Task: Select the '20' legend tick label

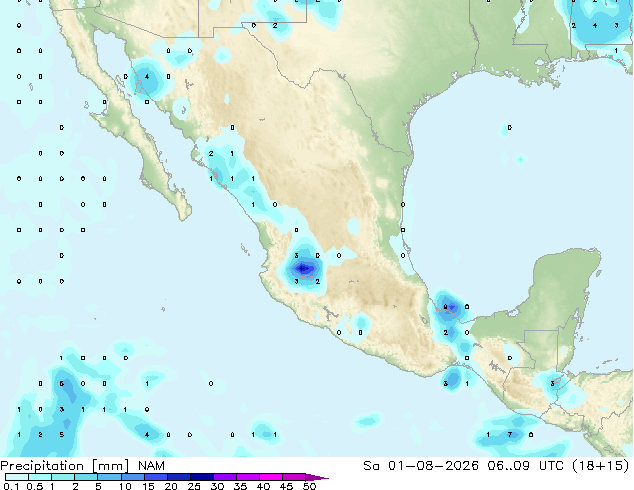Action: (x=171, y=486)
